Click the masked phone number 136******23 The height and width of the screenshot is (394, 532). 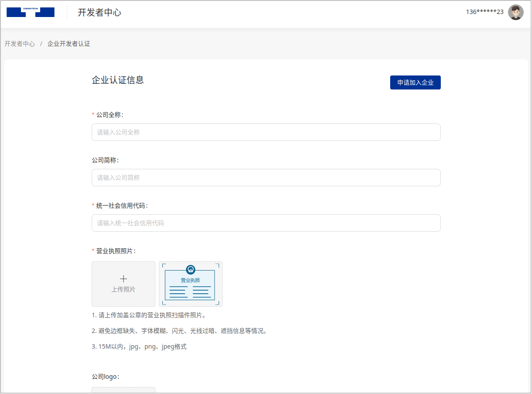(484, 12)
